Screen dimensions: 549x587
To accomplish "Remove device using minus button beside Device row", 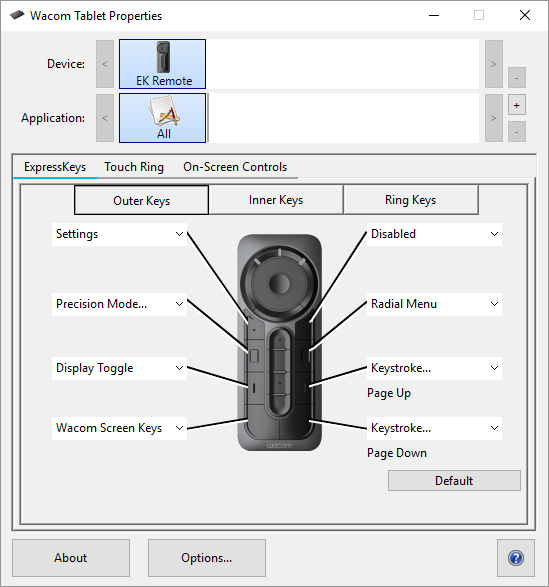I will [517, 78].
